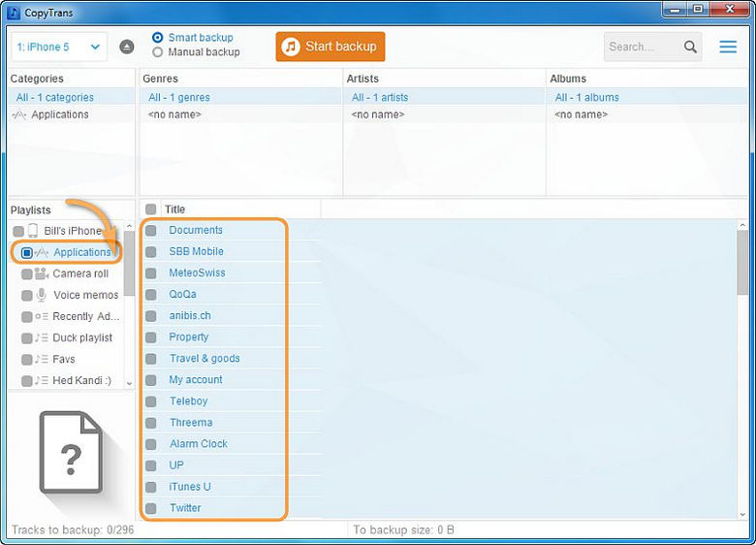Check the Twitter checkbox
Image resolution: width=756 pixels, height=545 pixels.
point(151,508)
